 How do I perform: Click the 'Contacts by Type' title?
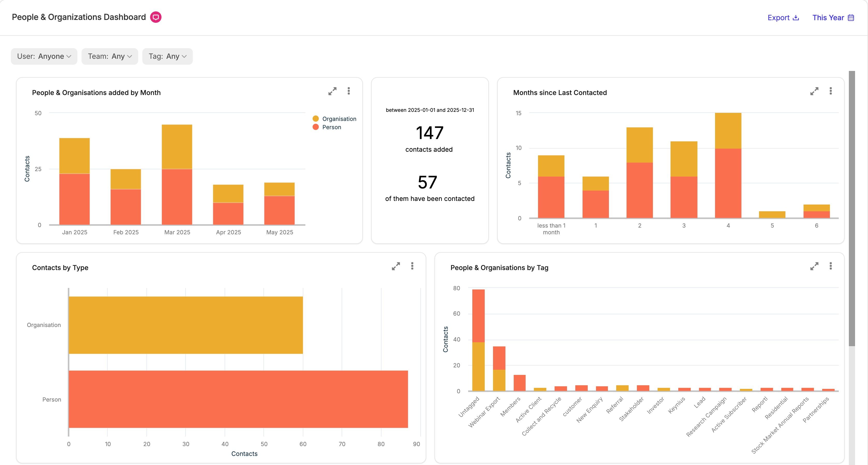(x=60, y=268)
